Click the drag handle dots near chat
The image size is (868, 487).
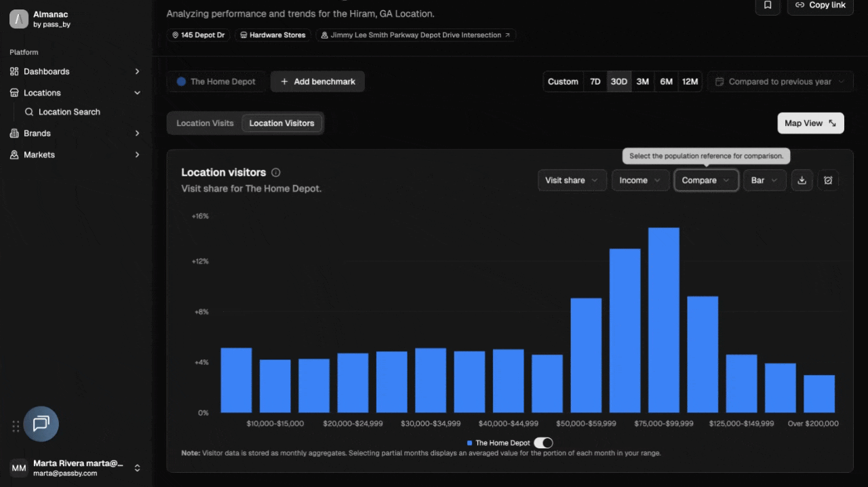tap(16, 426)
